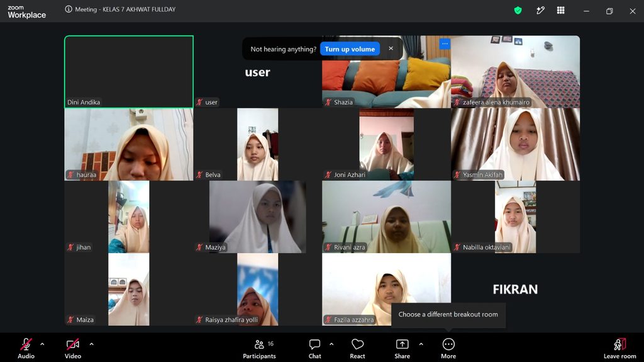Screen dimensions: 644x362
Task: Click the muted mic icon beside Yasmin Akifah
Action: click(457, 175)
